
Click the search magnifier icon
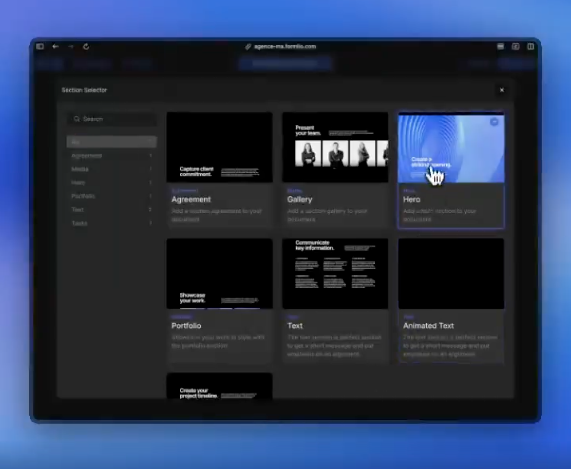pos(76,119)
